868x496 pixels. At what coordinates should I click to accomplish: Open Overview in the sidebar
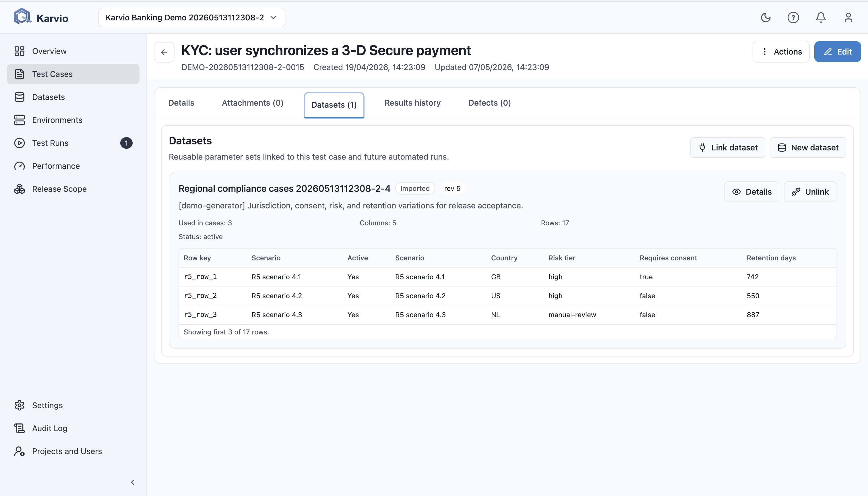point(73,51)
